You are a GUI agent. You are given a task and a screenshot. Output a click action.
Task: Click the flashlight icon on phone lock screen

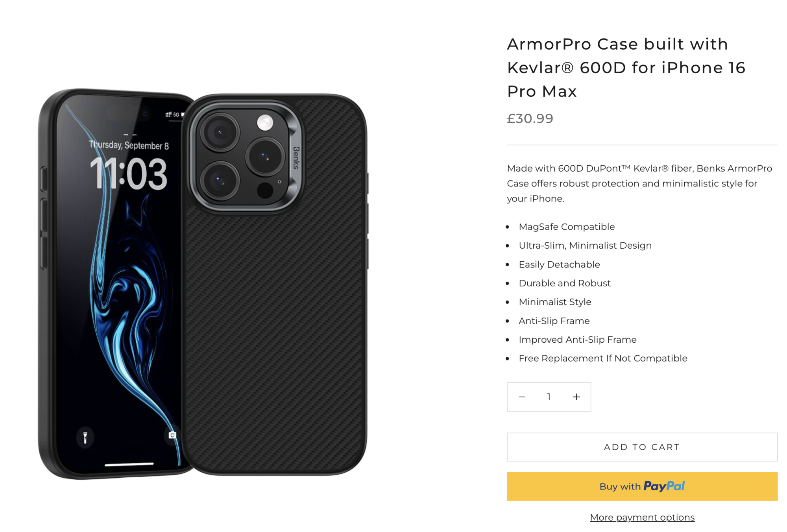[x=85, y=437]
